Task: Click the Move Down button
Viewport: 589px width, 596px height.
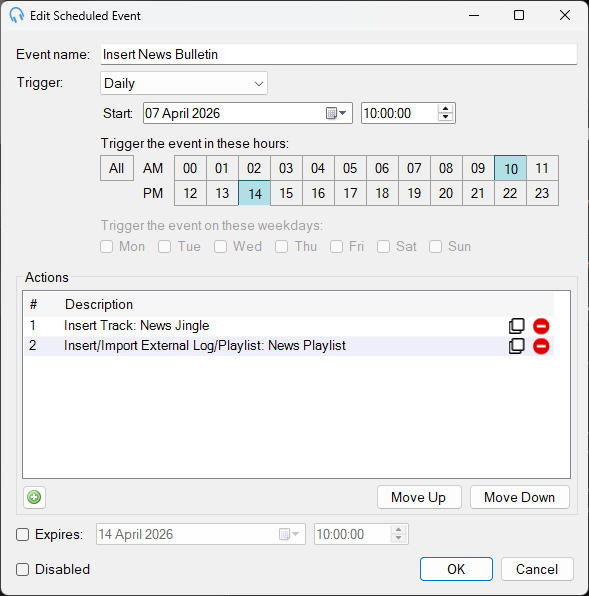Action: pyautogui.click(x=519, y=497)
